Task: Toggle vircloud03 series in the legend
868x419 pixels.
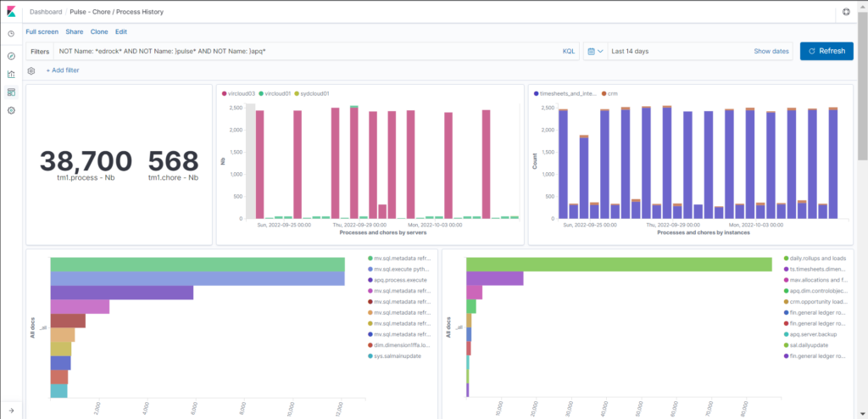Action: pyautogui.click(x=239, y=93)
